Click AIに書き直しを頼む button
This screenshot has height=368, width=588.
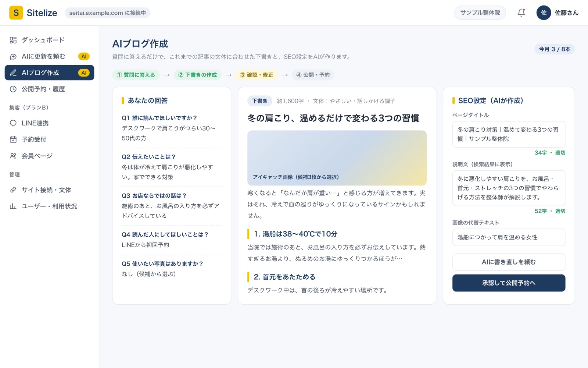click(509, 262)
